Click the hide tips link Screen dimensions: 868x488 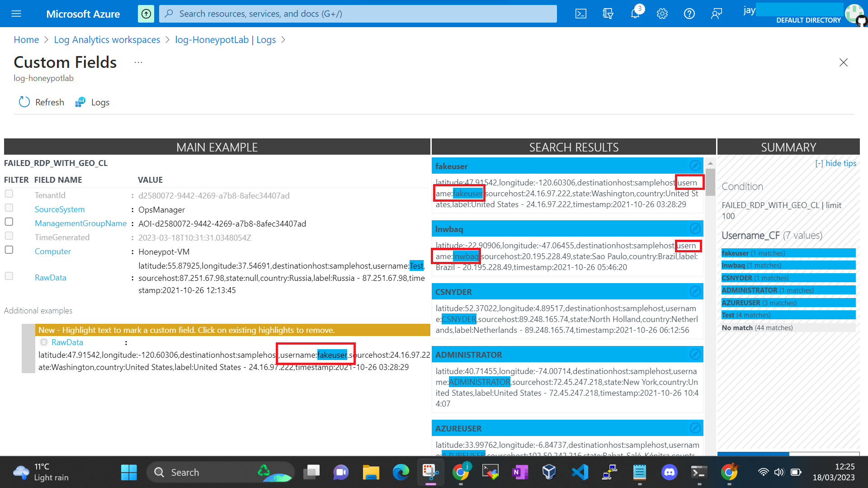tap(835, 163)
